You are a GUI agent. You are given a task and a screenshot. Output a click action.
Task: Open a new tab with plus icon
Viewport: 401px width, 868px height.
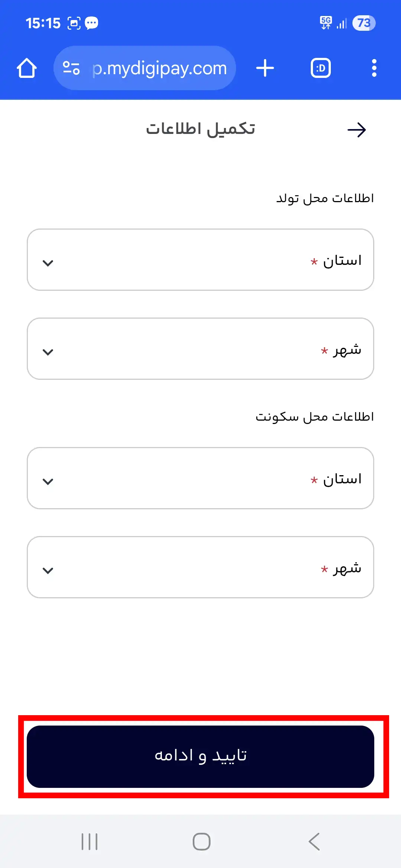pyautogui.click(x=265, y=68)
